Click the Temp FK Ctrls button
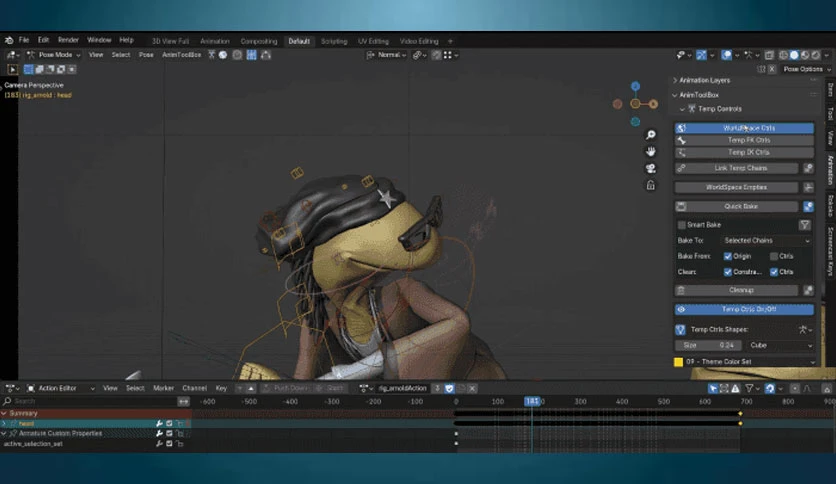This screenshot has width=836, height=484. click(x=744, y=141)
